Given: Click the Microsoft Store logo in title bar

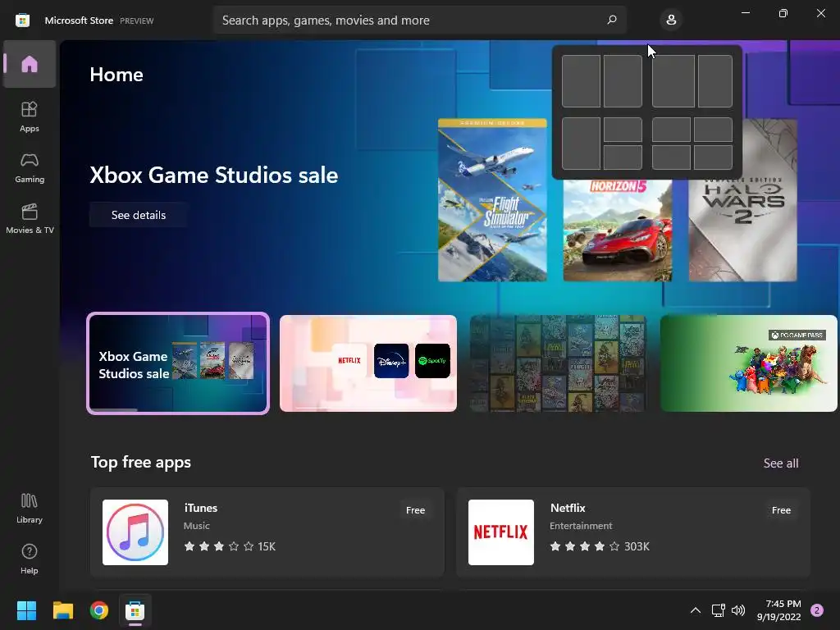Looking at the screenshot, I should [22, 21].
